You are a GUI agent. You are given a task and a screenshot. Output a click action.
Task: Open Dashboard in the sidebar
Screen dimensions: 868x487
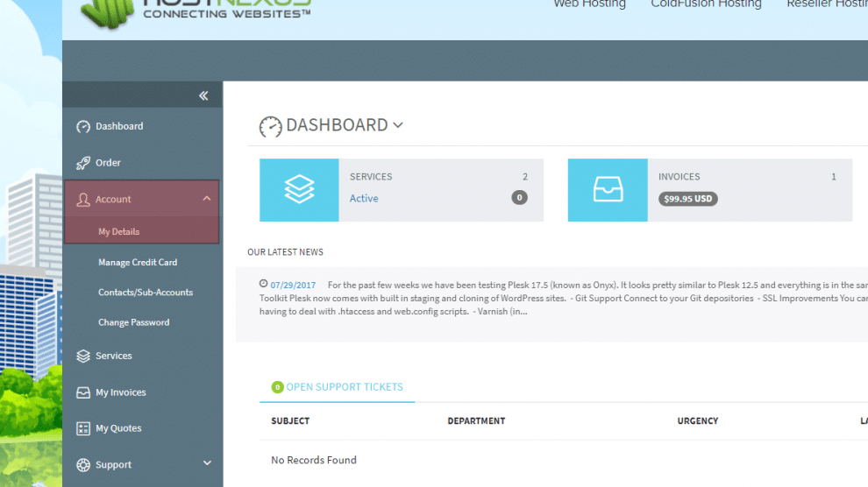pos(119,126)
